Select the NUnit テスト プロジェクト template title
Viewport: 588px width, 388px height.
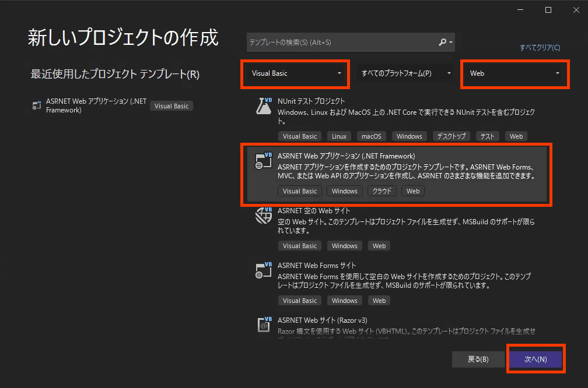coord(311,101)
